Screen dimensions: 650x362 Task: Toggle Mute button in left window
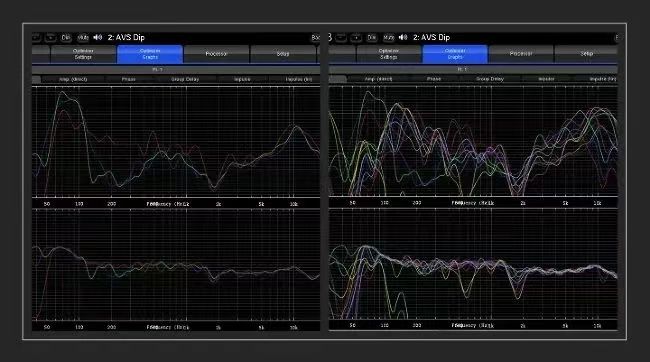pos(83,38)
